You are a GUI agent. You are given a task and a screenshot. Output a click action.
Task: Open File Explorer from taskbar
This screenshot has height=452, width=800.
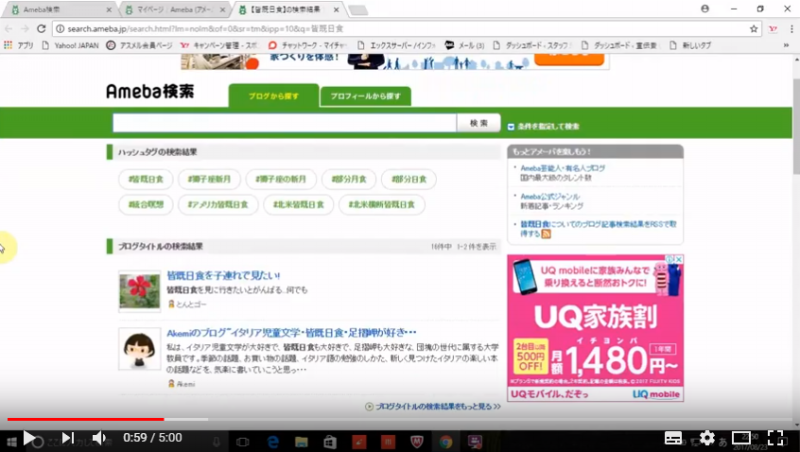click(301, 442)
